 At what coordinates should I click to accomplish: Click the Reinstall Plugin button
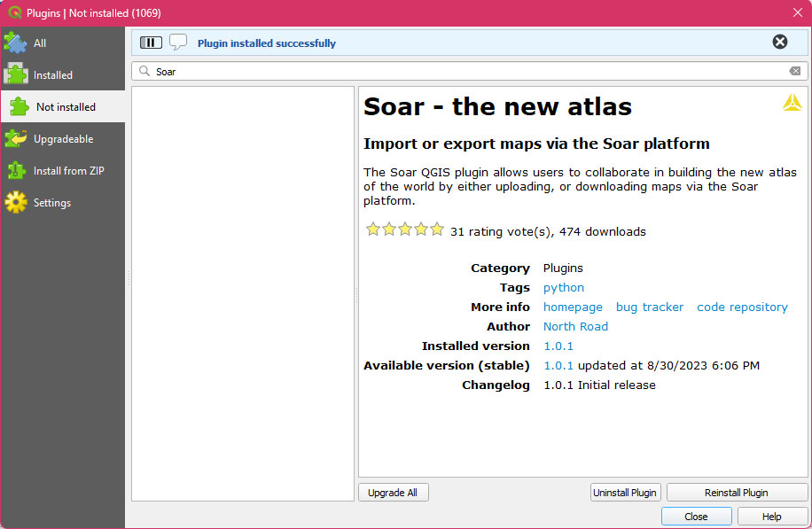(737, 493)
